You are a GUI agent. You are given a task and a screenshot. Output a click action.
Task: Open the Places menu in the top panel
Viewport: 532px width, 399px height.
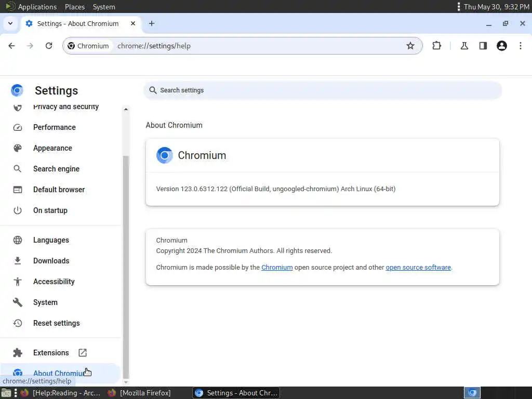click(75, 7)
